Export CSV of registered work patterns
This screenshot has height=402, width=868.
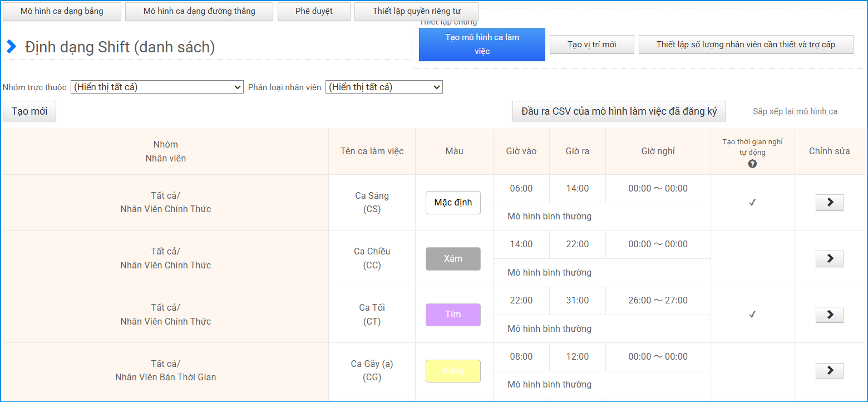coord(619,111)
